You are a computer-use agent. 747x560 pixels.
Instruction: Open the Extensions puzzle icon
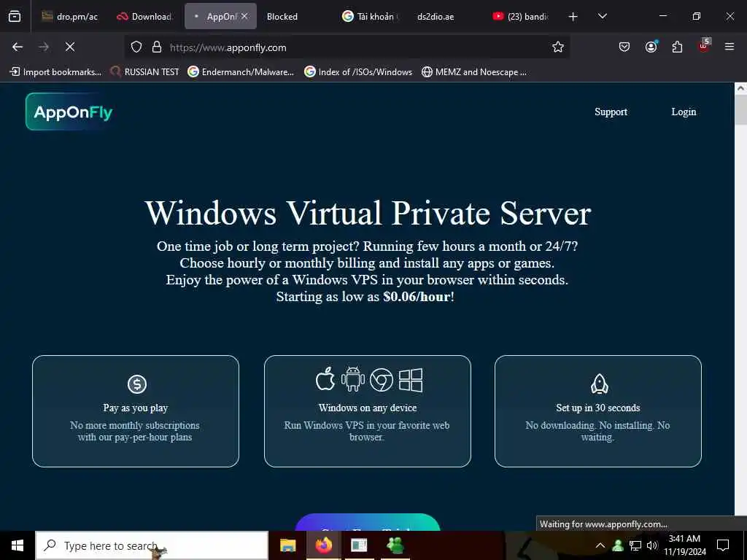(x=677, y=47)
